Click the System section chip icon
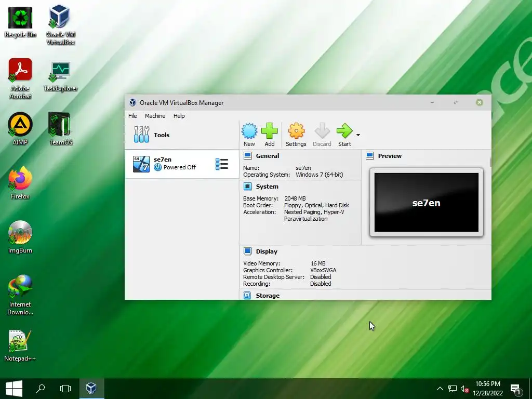532x399 pixels. (x=248, y=187)
